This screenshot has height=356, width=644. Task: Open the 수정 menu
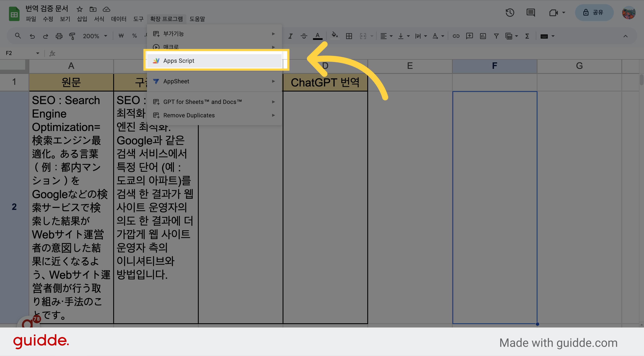pos(48,19)
